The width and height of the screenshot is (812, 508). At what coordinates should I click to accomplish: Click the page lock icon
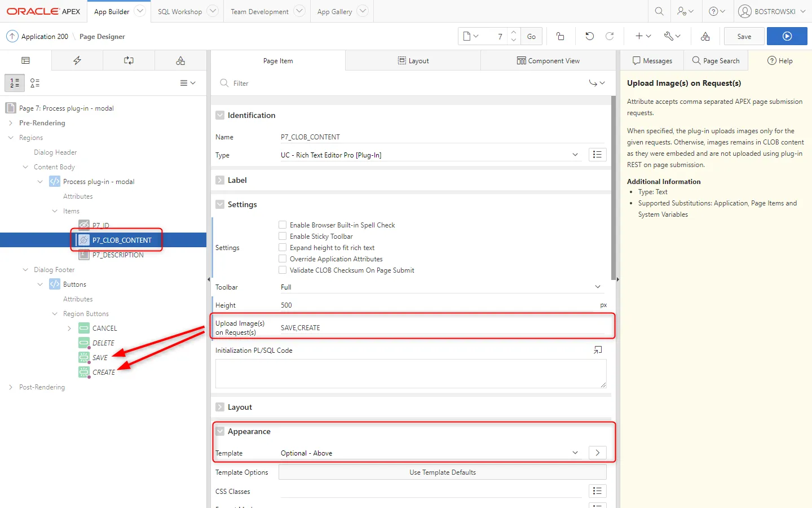(560, 36)
